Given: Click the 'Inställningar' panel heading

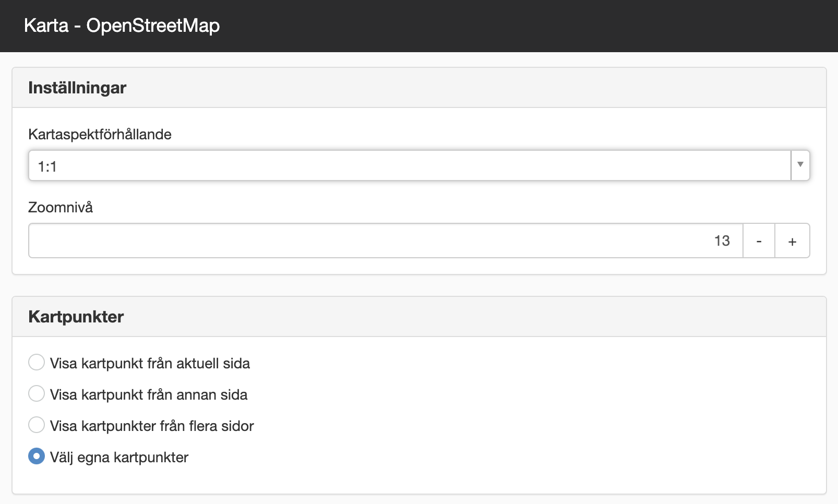Looking at the screenshot, I should pyautogui.click(x=77, y=88).
